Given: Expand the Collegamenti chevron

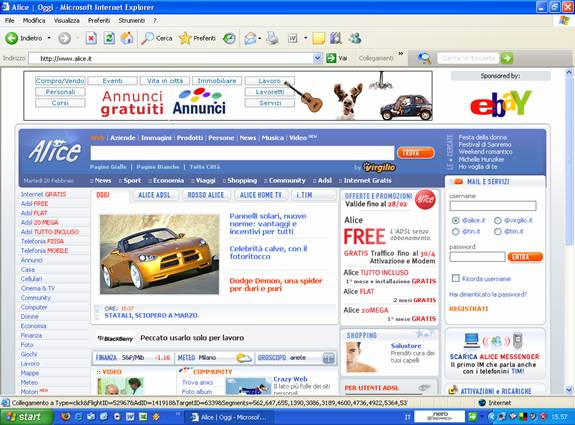Looking at the screenshot, I should point(401,54).
